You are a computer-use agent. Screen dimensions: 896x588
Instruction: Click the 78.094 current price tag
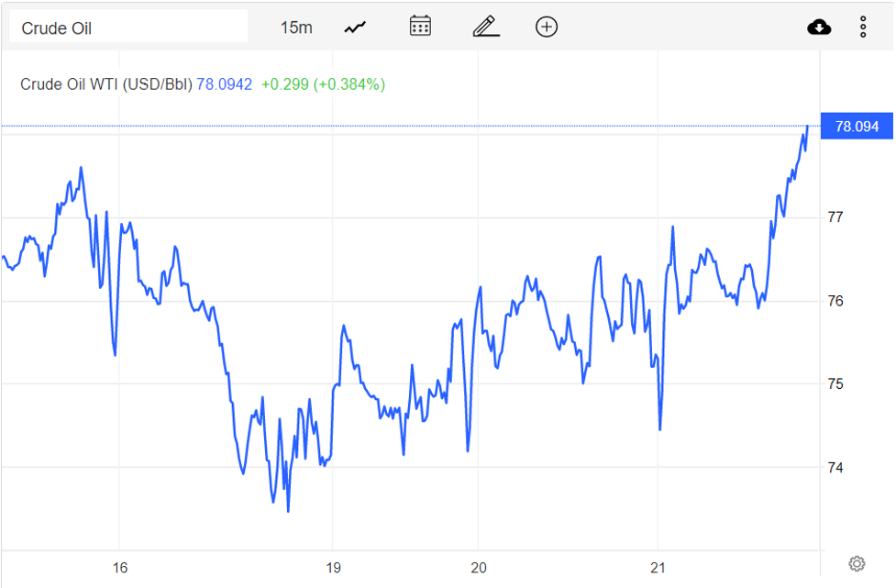pos(857,127)
